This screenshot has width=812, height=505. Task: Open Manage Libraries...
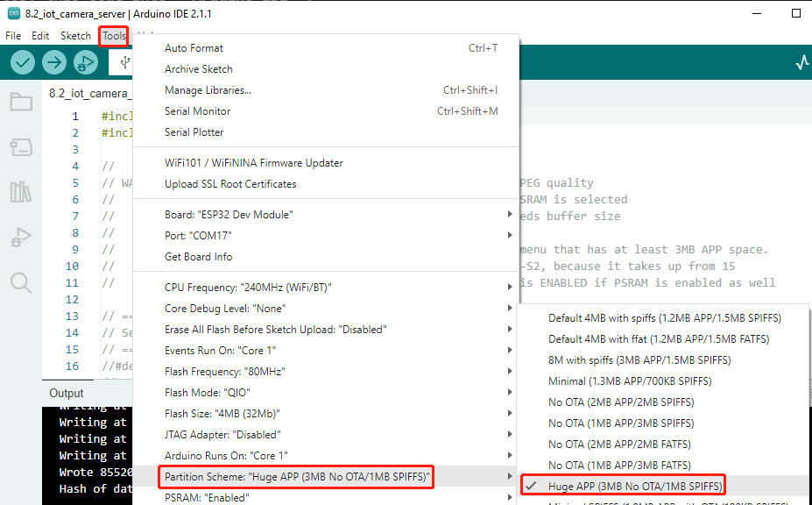(326, 90)
